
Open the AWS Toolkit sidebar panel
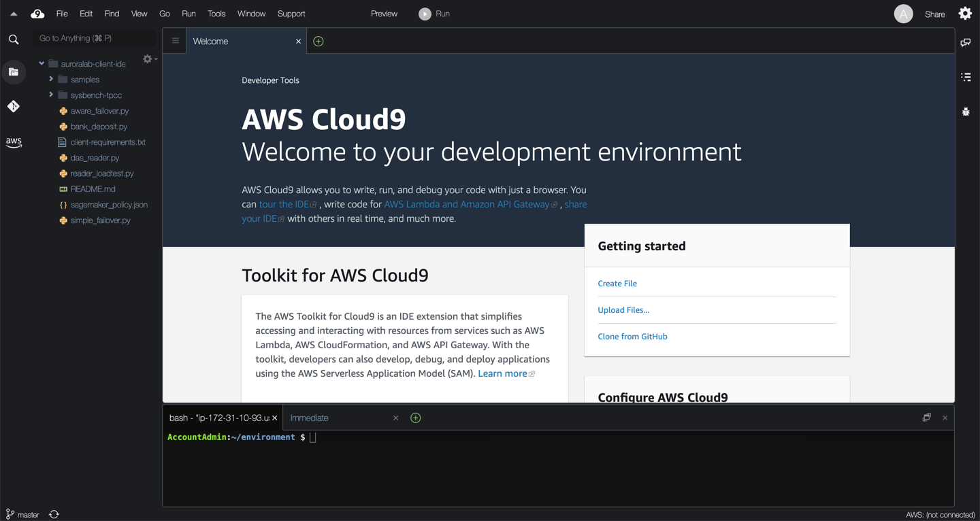tap(14, 142)
